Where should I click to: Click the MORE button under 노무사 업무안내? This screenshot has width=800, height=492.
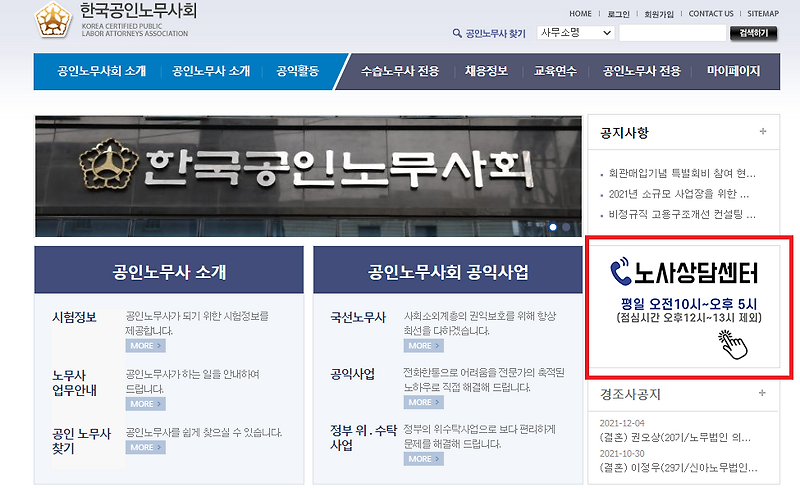pyautogui.click(x=145, y=404)
